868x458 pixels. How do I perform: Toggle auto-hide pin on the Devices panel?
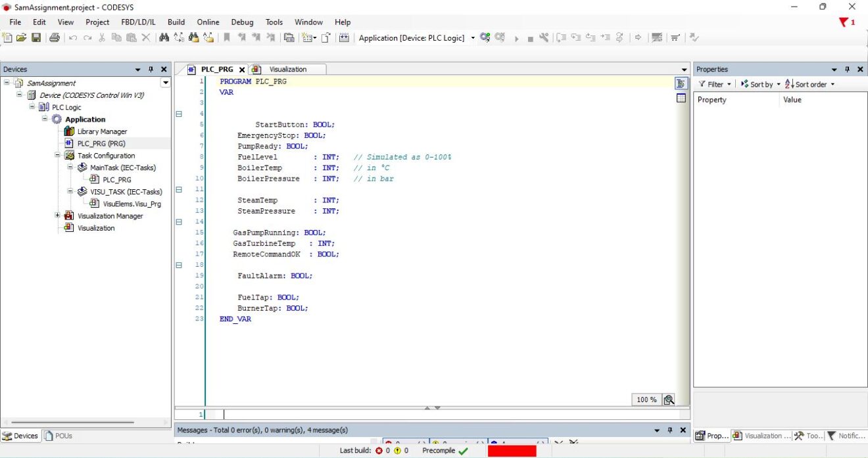tap(149, 69)
